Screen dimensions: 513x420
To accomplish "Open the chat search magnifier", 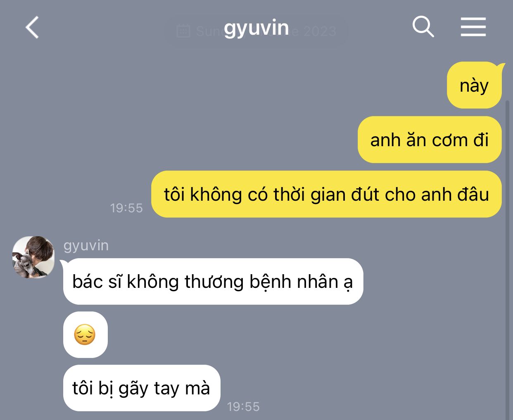I will pyautogui.click(x=423, y=27).
